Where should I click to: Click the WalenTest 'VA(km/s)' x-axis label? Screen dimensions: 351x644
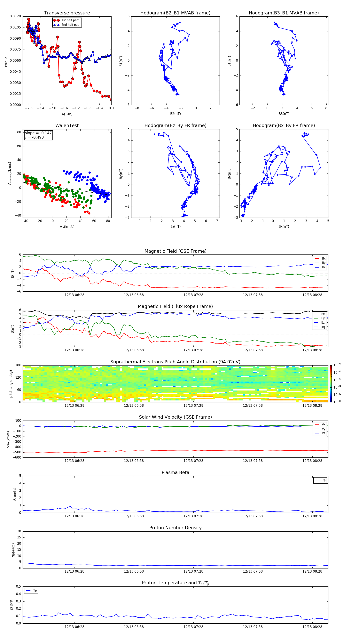point(67,227)
